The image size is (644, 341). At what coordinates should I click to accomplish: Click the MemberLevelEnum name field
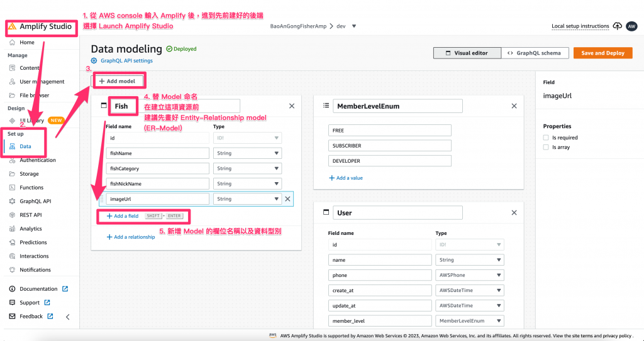coord(397,106)
